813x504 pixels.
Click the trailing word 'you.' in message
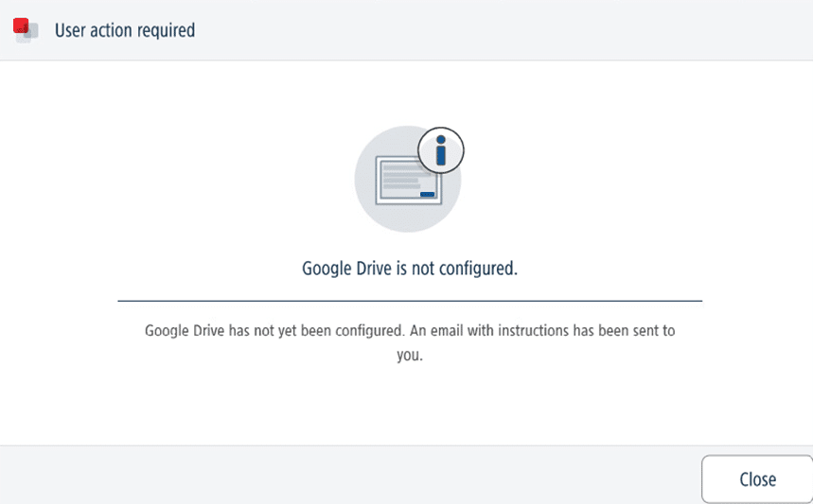click(x=410, y=356)
